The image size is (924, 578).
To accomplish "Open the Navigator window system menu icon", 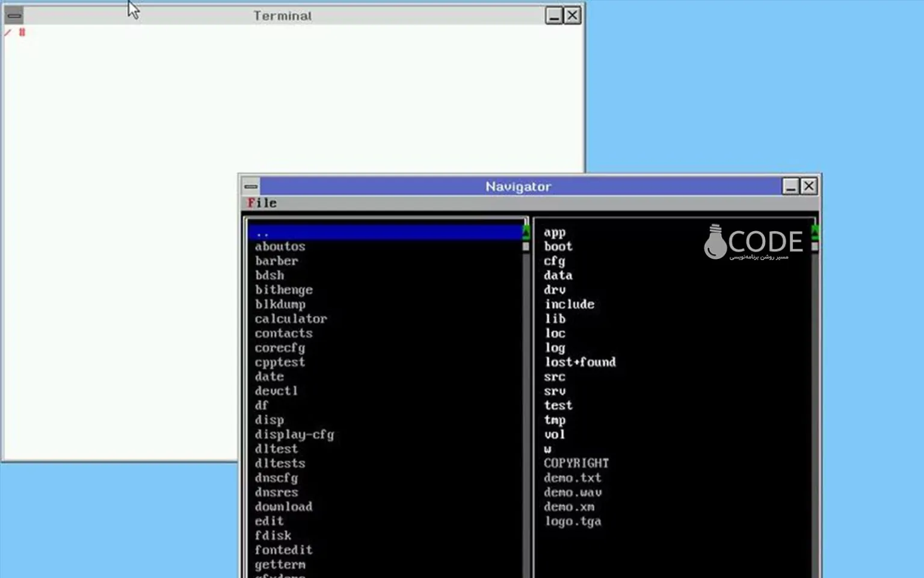I will click(x=251, y=187).
